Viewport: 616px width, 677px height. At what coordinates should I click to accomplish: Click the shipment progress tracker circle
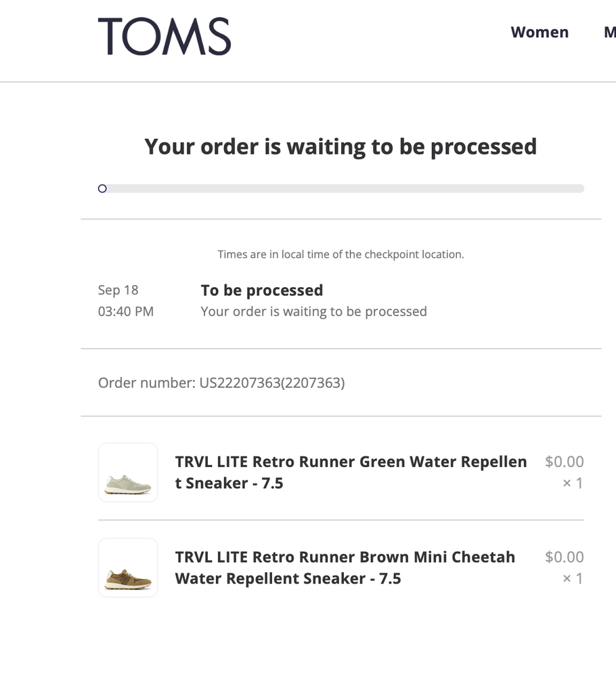coord(102,188)
